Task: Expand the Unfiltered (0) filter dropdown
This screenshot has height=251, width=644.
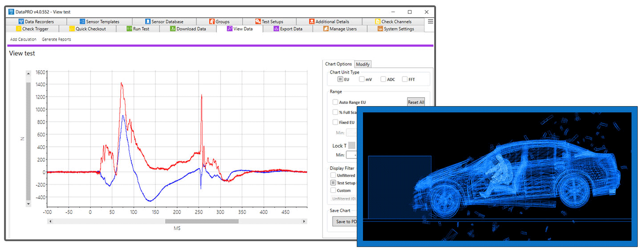Action: pos(344,199)
